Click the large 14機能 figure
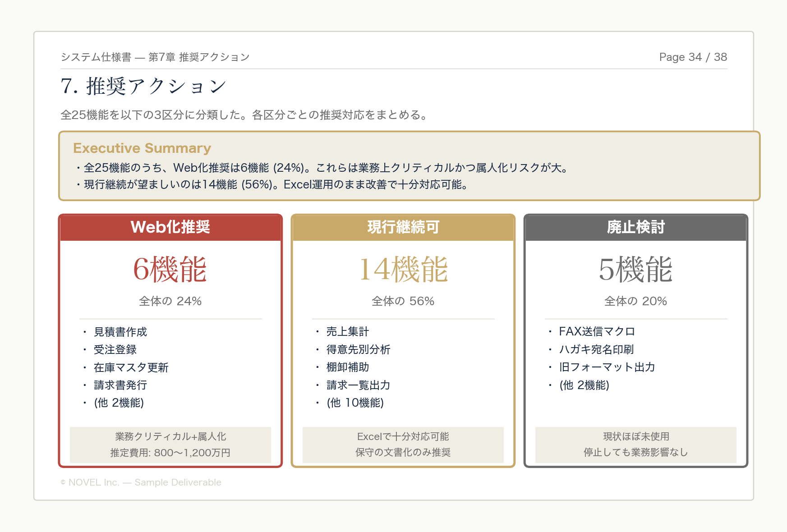This screenshot has height=532, width=787. 403,270
